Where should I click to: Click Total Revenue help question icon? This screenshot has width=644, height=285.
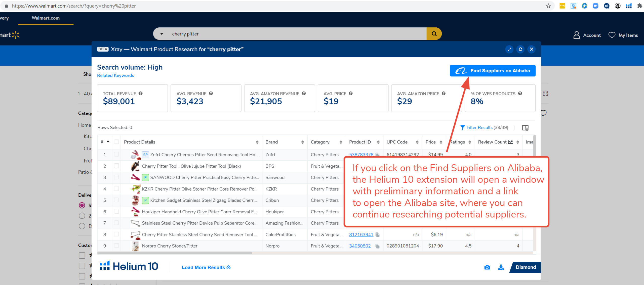tap(141, 93)
